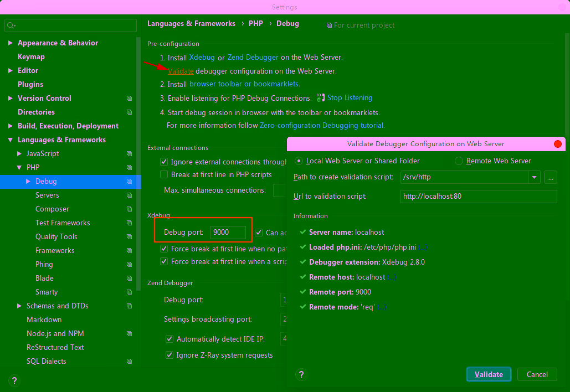Toggle Ignore Z-Ray system requests checkbox

[170, 355]
